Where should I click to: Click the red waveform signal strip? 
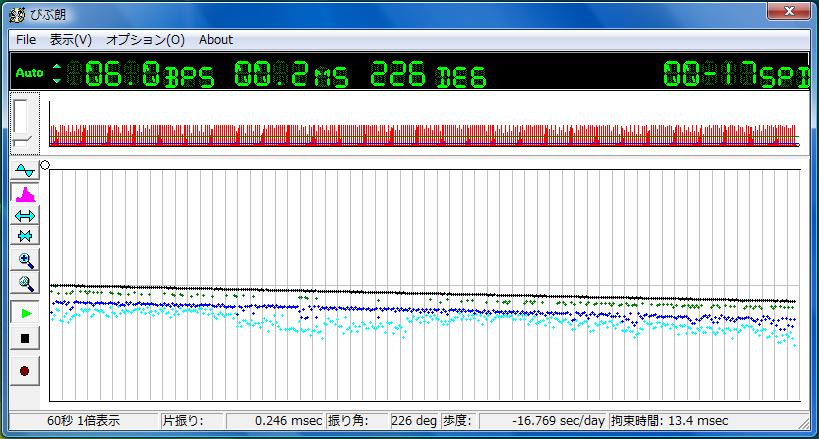pyautogui.click(x=424, y=135)
